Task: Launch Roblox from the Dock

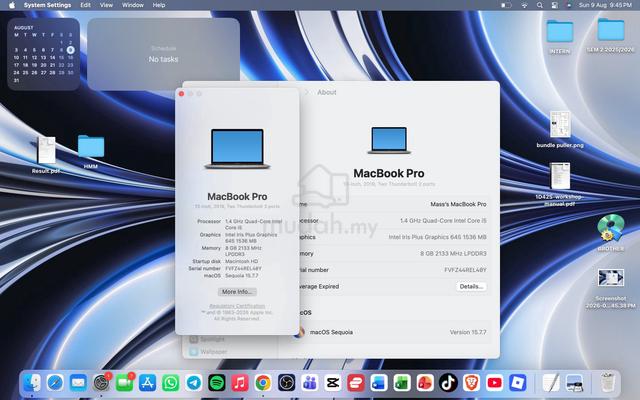Action: [518, 383]
